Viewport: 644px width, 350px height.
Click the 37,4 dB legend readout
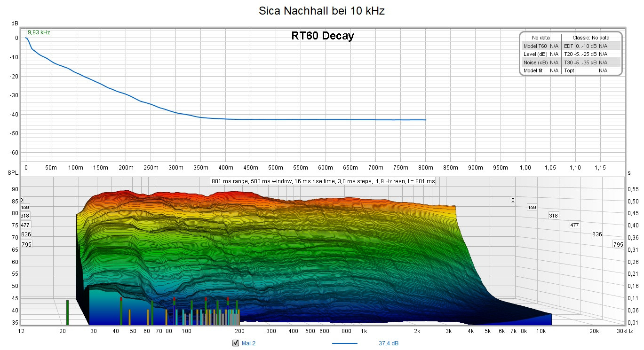pos(389,343)
